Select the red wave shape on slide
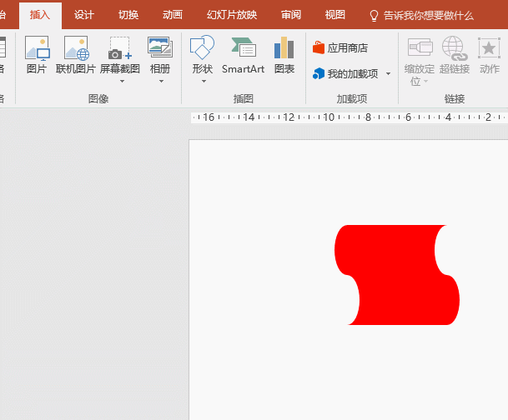This screenshot has height=420, width=508. [396, 275]
